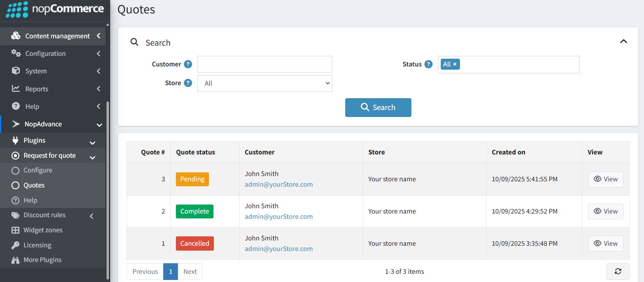Click the refresh icon below the quotes table
Screen dimensions: 644x282
point(617,271)
